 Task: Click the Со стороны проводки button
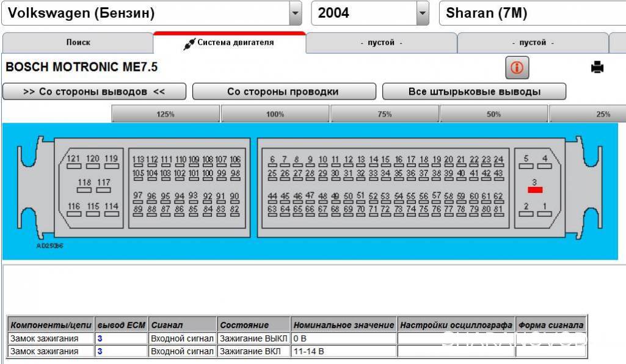pos(283,92)
